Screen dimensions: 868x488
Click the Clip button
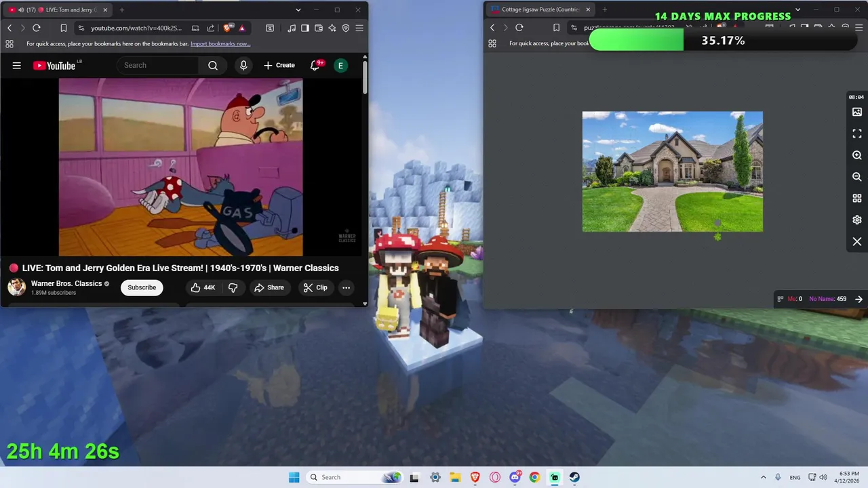[x=315, y=287]
